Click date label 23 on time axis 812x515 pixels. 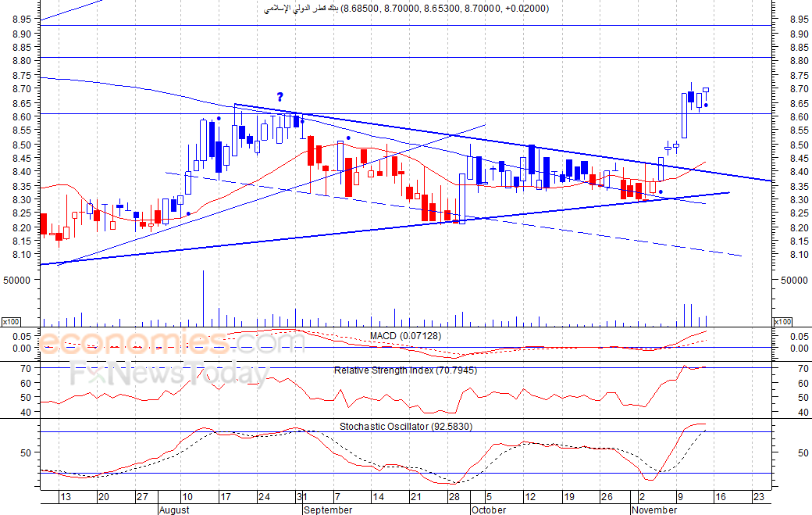coord(759,497)
